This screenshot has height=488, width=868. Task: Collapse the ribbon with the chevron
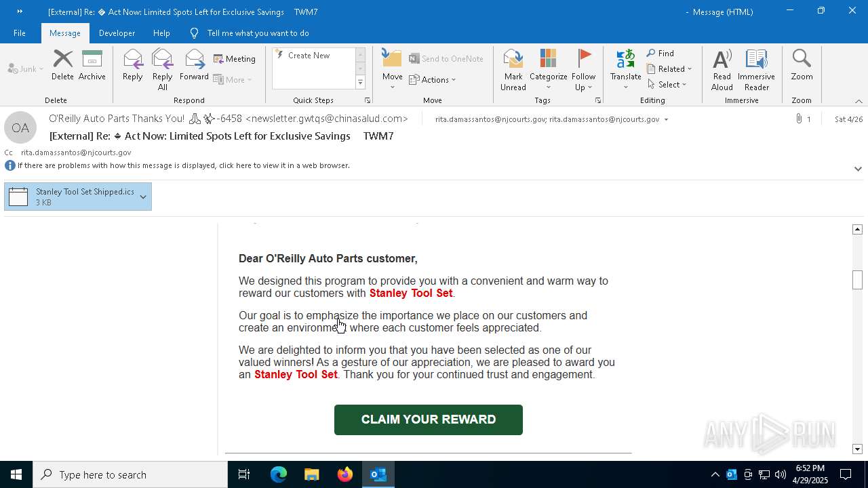(859, 101)
